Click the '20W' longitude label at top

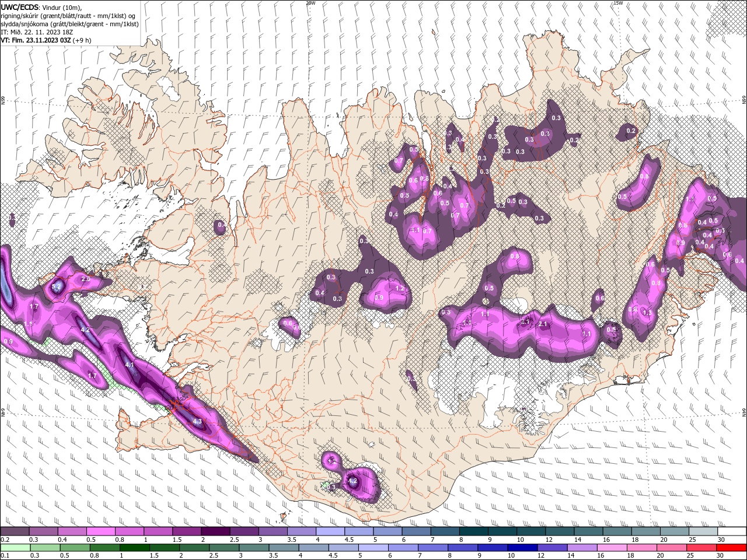[x=310, y=2]
